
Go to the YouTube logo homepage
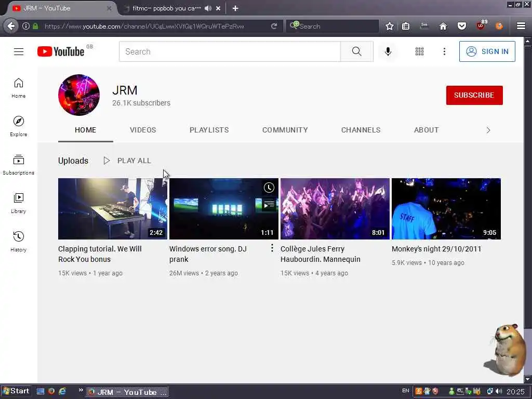click(61, 51)
